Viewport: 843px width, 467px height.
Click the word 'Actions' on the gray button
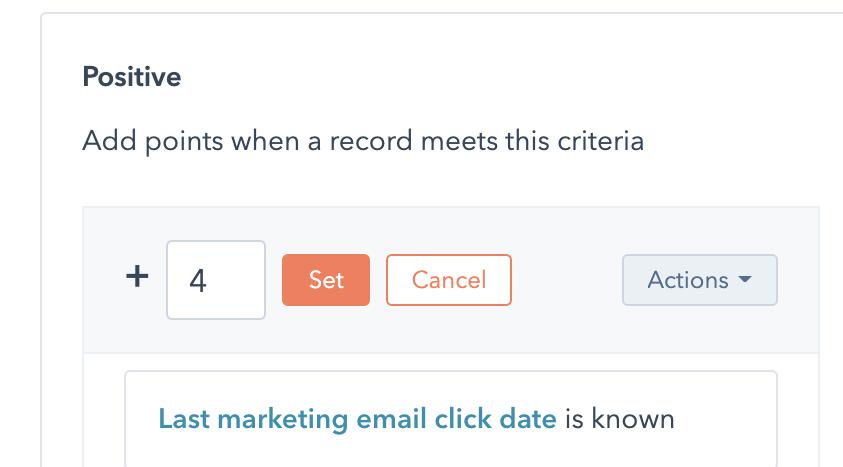click(688, 280)
